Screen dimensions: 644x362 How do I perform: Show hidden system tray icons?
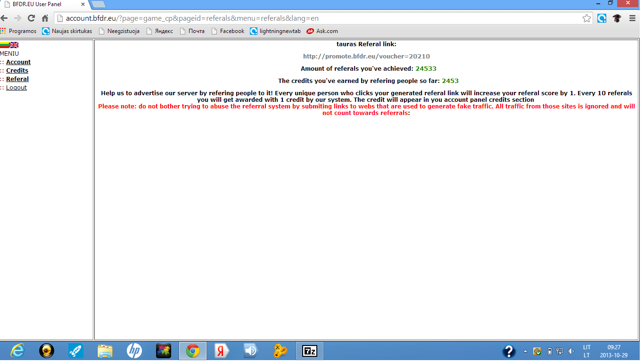pos(525,351)
